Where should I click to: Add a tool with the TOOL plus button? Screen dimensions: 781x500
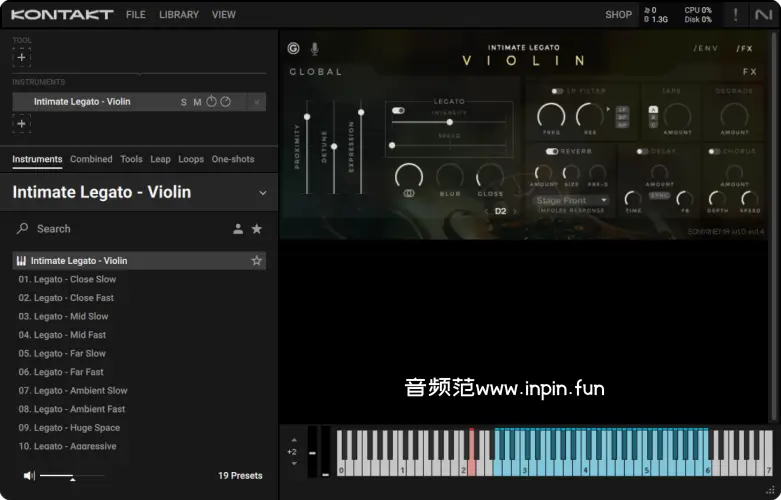pos(21,57)
